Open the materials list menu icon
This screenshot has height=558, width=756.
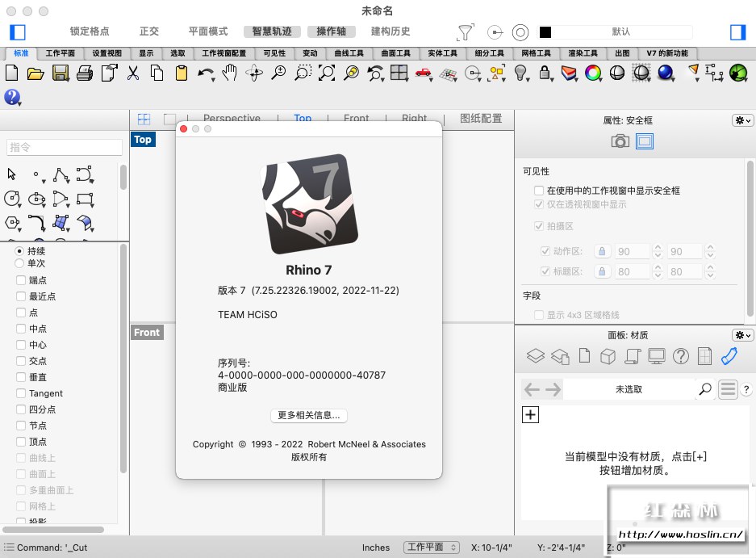pos(728,389)
